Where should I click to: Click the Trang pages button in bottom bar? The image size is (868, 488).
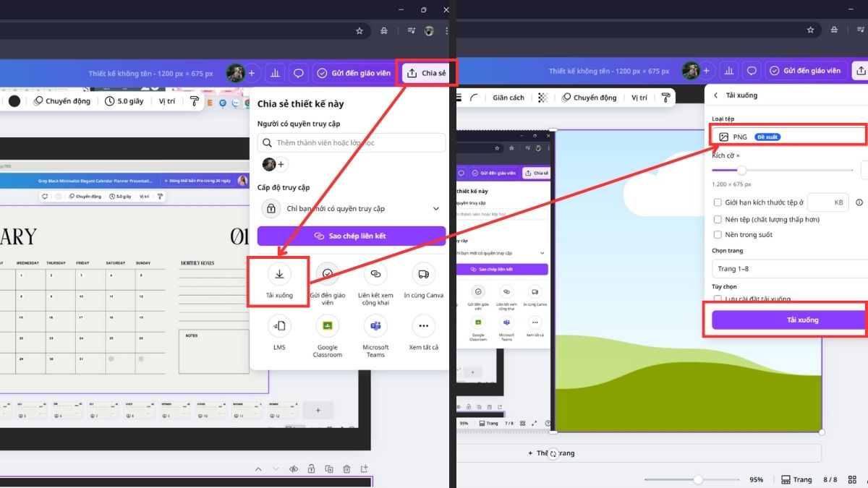click(x=796, y=479)
